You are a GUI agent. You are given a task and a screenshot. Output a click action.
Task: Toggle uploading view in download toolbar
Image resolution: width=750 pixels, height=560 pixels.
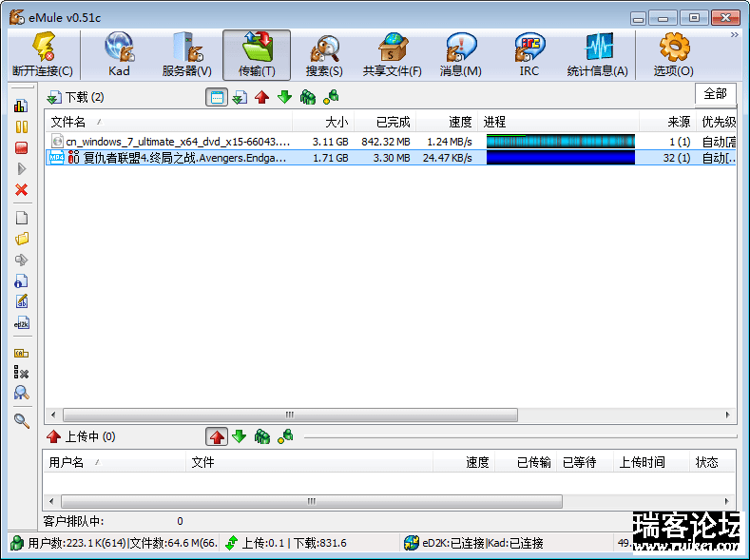click(x=262, y=98)
